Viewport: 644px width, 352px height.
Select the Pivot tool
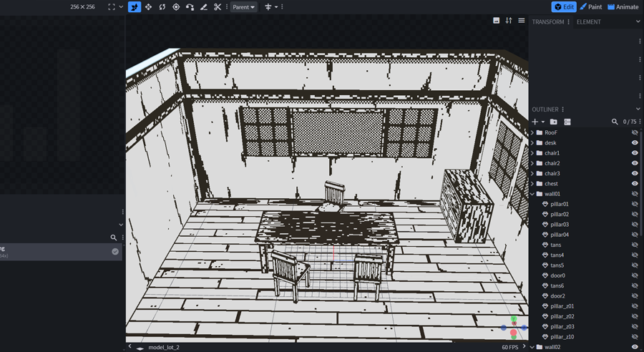(176, 7)
